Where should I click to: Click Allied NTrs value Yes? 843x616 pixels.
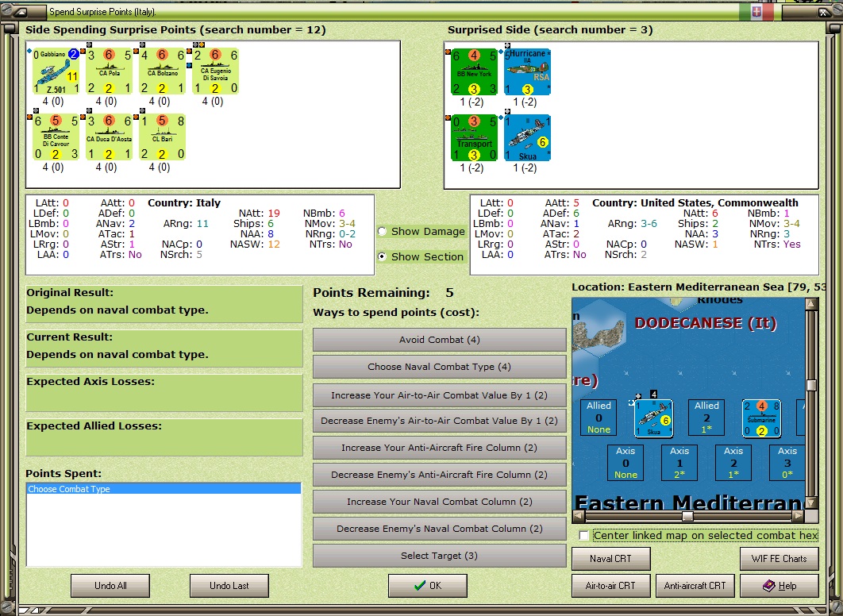point(791,244)
